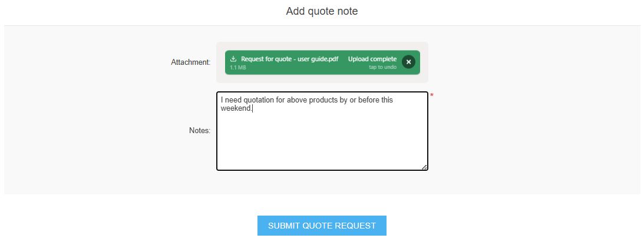Tap the "Upload complete" status text
The image size is (644, 248).
pos(372,59)
